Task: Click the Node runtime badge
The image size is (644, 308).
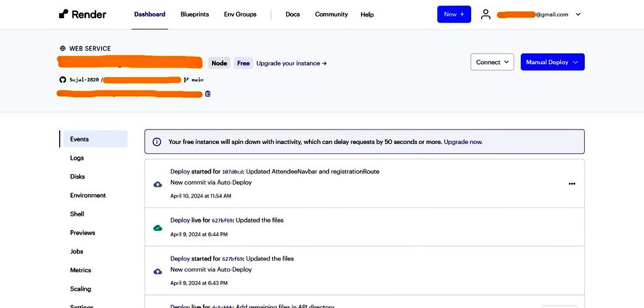Action: [x=219, y=63]
